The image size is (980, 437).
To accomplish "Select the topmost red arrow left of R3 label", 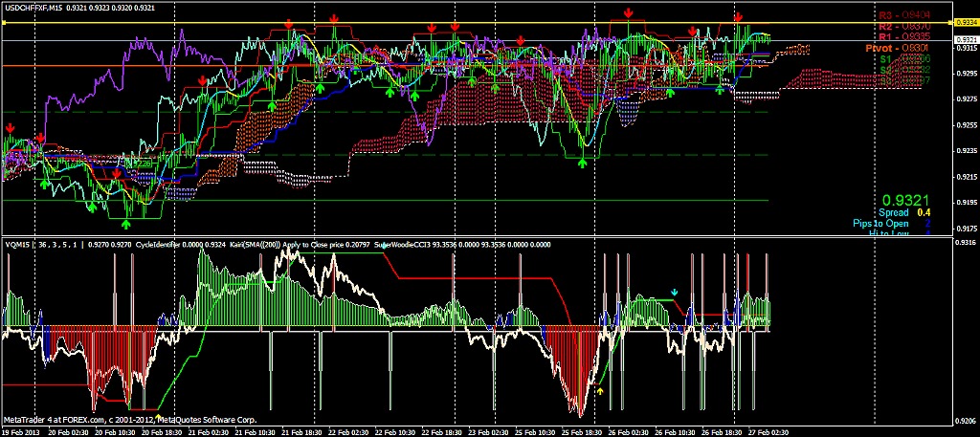I will (x=628, y=12).
